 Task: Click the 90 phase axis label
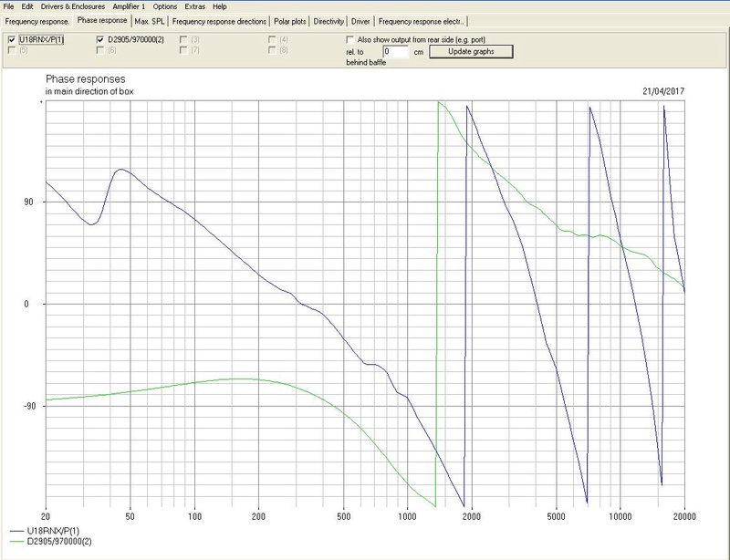(29, 202)
